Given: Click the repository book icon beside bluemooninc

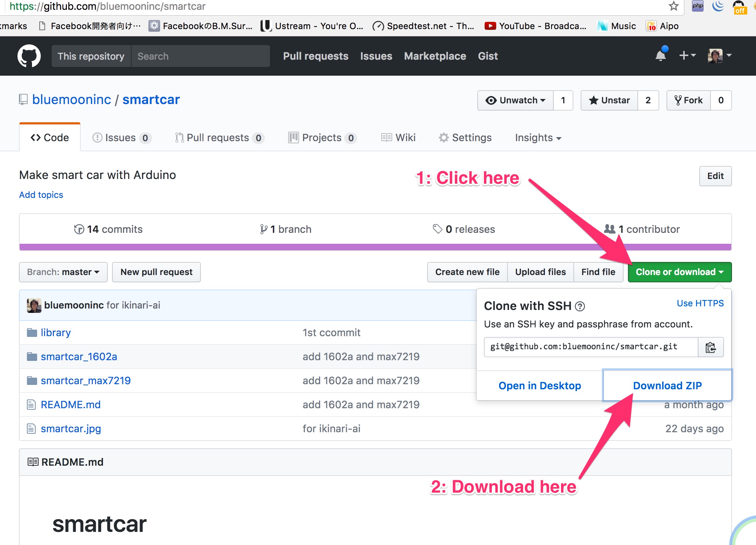Looking at the screenshot, I should pos(23,99).
